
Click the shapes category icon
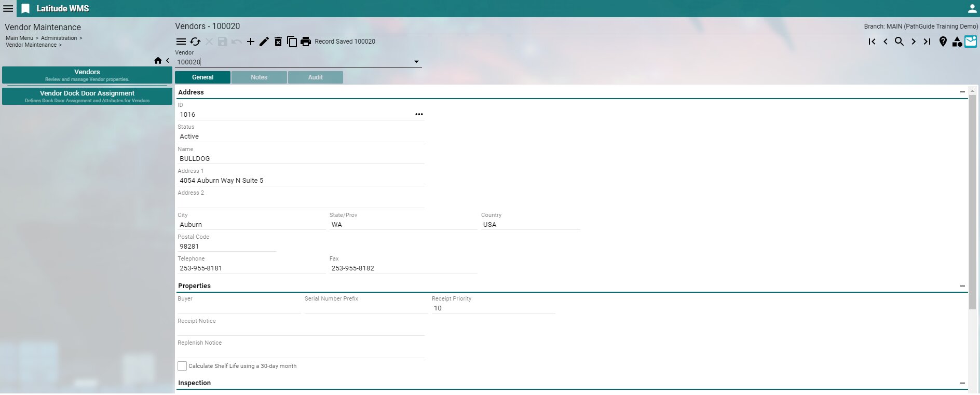pyautogui.click(x=957, y=42)
